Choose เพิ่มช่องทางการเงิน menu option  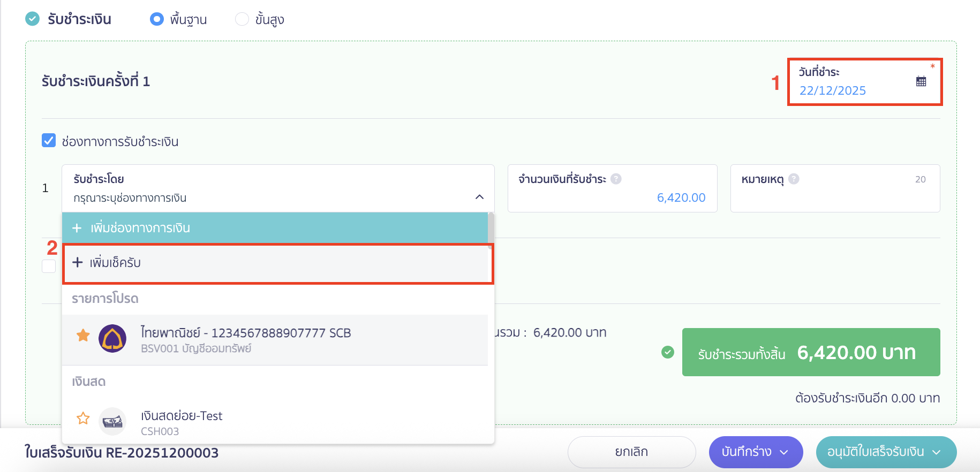(132, 227)
